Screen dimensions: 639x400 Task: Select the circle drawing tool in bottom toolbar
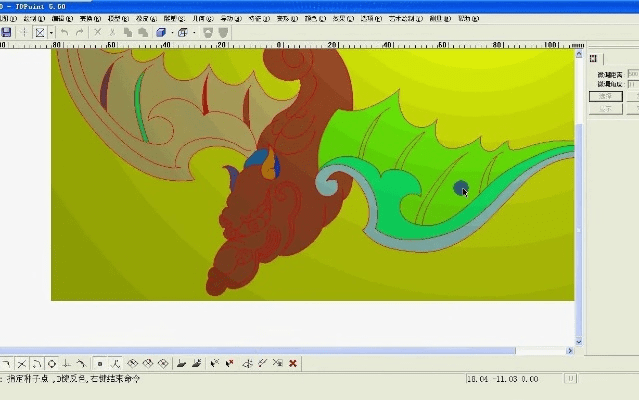coord(51,363)
